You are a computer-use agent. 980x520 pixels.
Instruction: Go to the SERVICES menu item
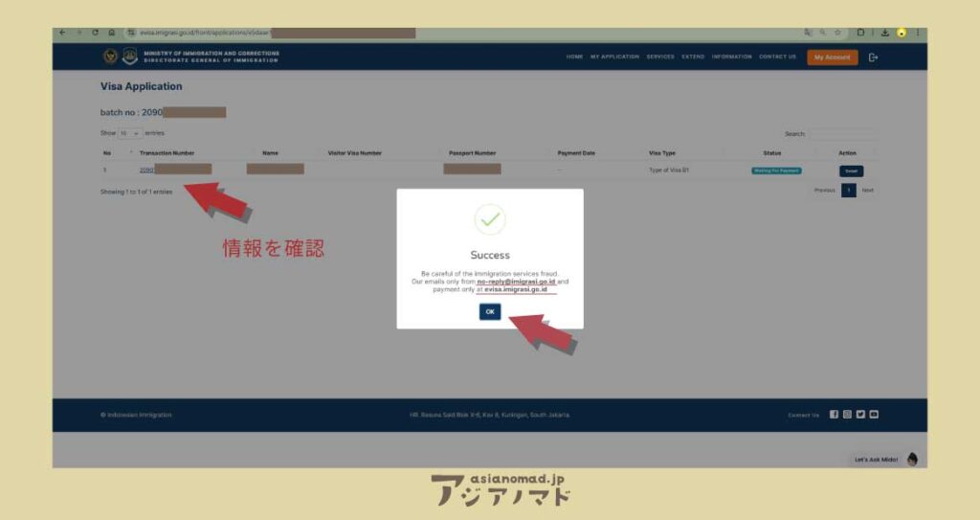coord(660,57)
